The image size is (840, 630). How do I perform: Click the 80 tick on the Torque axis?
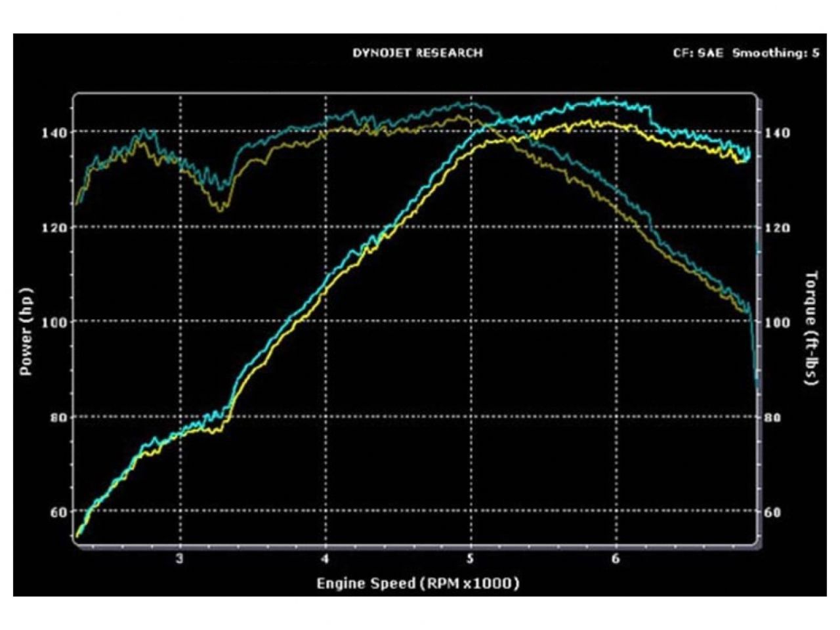click(773, 417)
